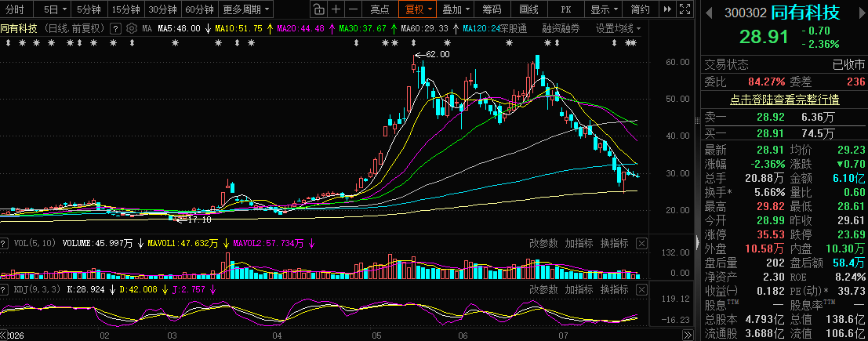The image size is (868, 341).
Task: Open the 复权 adjustment dropdown
Action: point(418,9)
